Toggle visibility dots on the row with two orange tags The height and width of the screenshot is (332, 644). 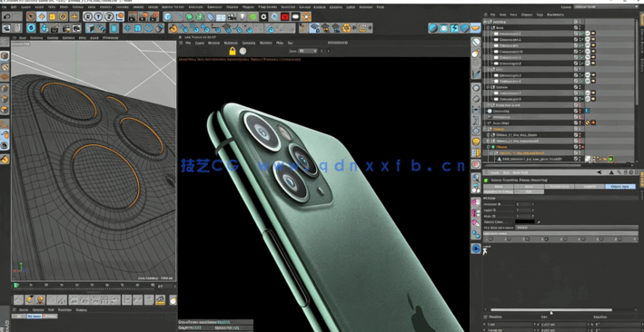point(579,122)
